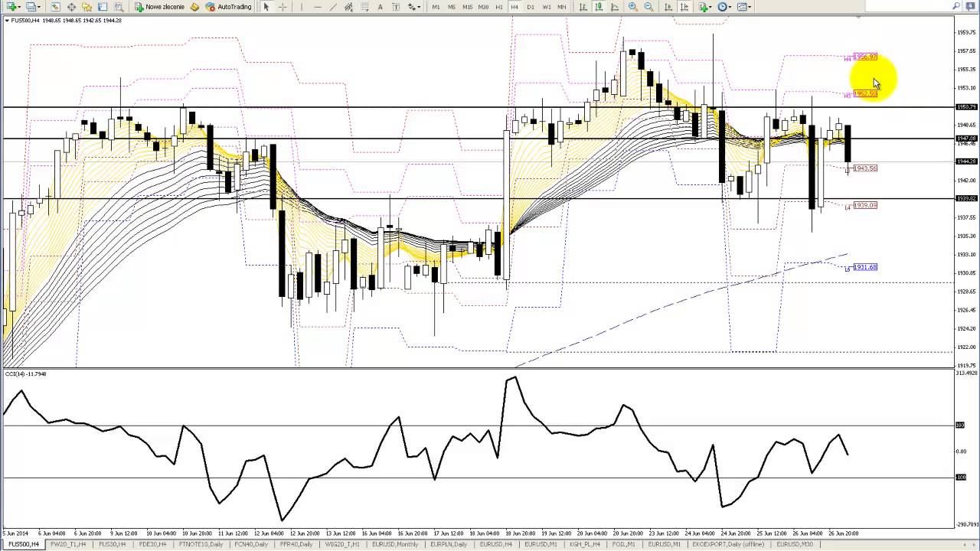Switch to the FTNOTE10,Daily chart tab

tap(201, 544)
